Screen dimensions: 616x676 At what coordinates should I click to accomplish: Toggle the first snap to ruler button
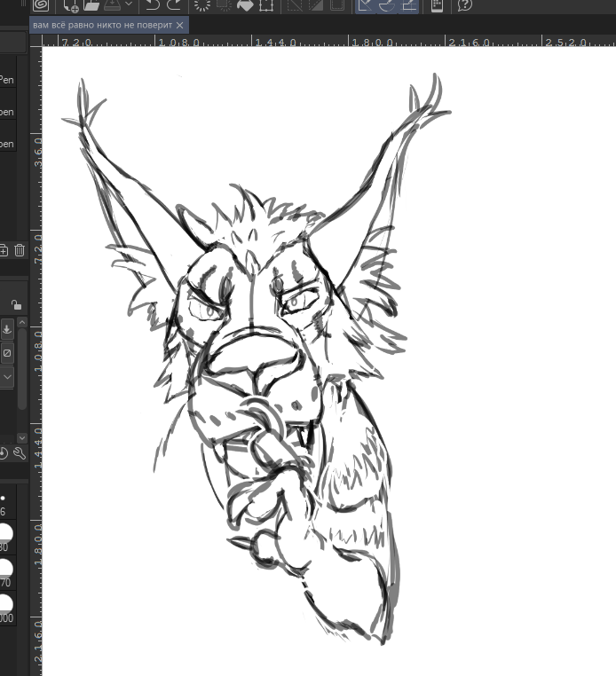pyautogui.click(x=365, y=4)
